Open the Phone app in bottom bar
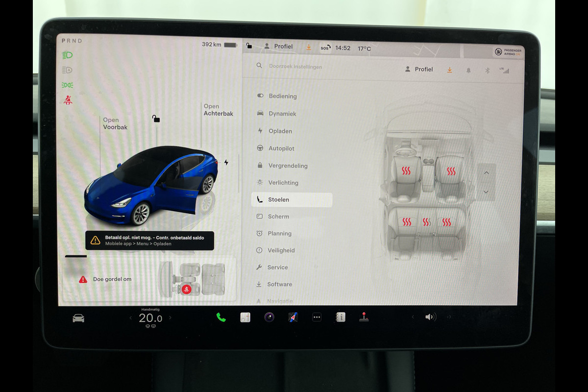Viewport: 588px width, 392px height. pos(221,318)
